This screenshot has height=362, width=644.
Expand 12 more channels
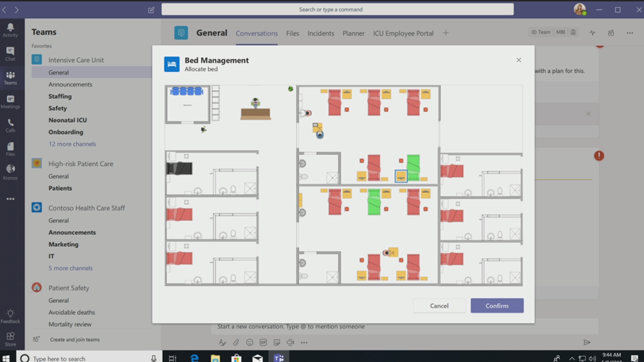pos(72,144)
